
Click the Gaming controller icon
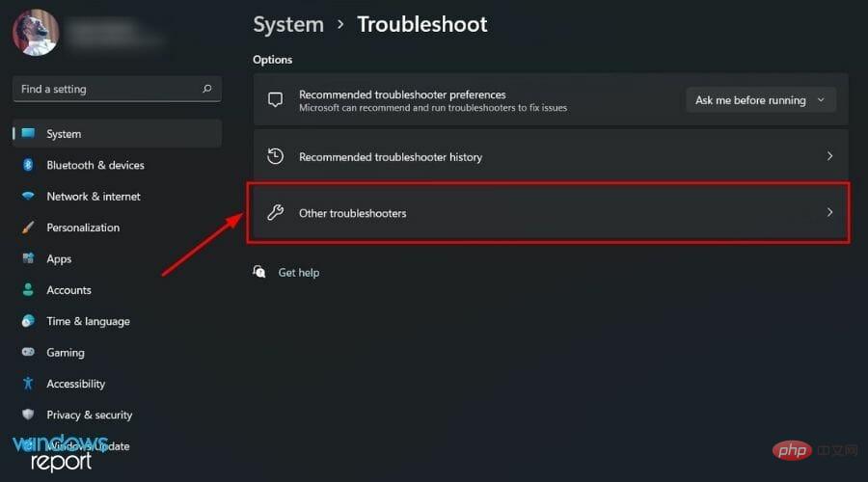coord(28,352)
